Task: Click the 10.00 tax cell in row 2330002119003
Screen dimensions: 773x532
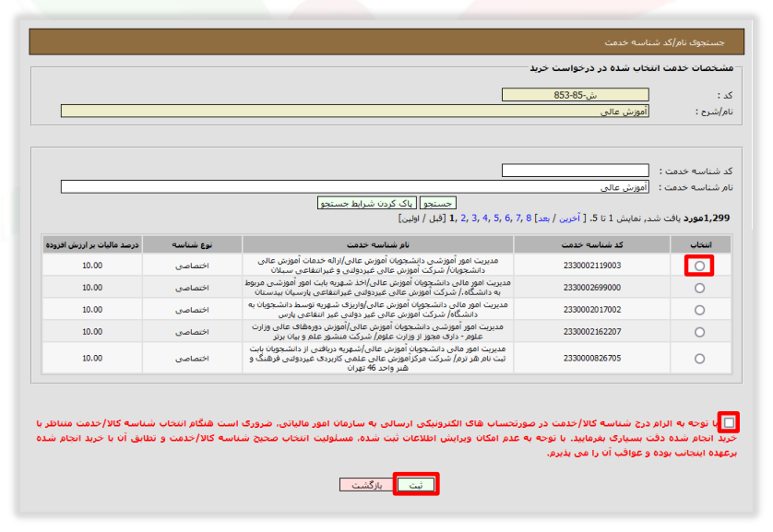Action: coord(92,266)
